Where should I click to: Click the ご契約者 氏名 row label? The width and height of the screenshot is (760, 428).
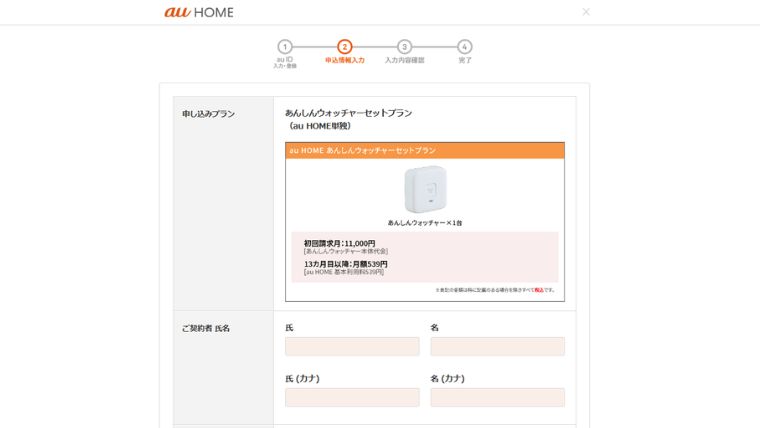[206, 328]
